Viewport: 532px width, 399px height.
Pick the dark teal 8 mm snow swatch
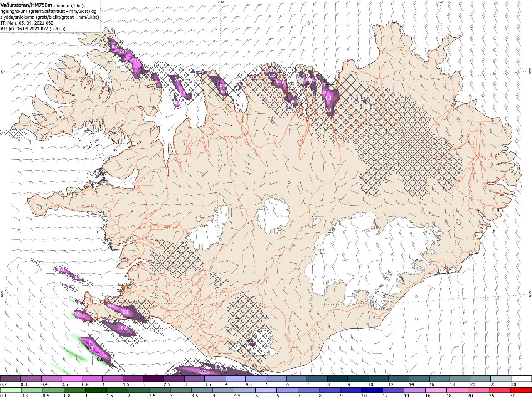tap(337, 379)
